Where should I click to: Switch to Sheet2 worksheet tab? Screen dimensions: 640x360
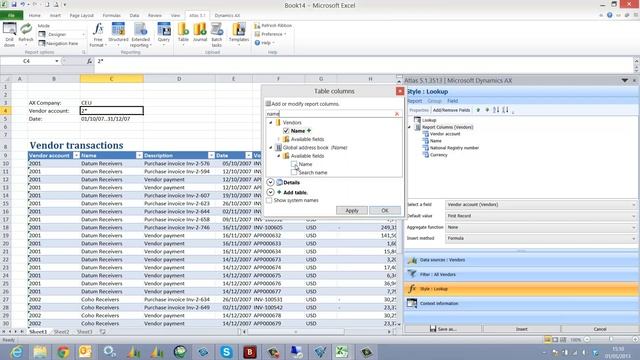(62, 332)
